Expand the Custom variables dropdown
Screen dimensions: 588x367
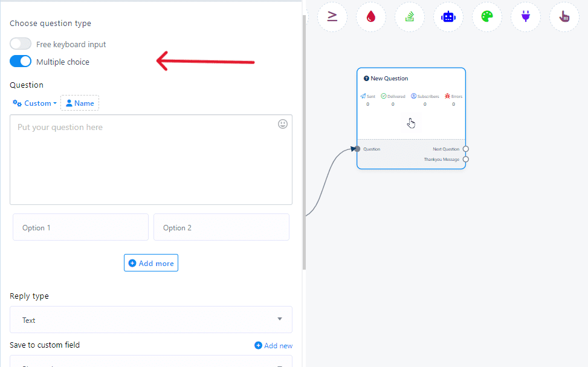pos(35,103)
